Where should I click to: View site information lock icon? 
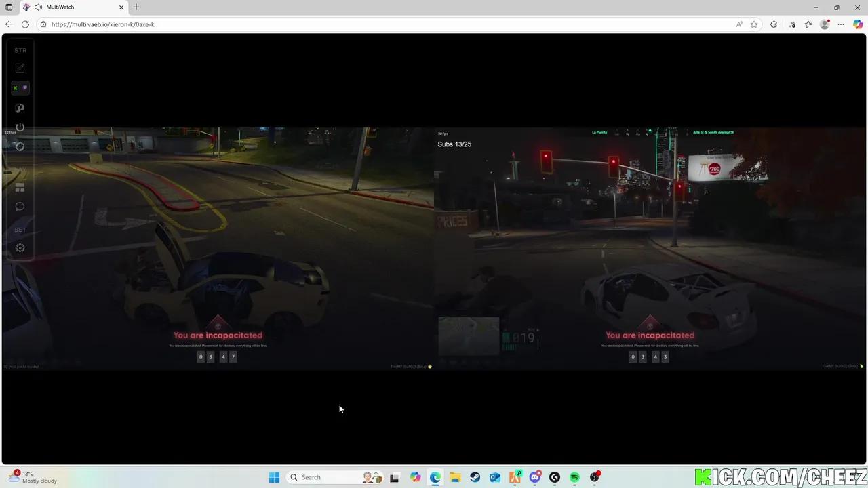[43, 24]
